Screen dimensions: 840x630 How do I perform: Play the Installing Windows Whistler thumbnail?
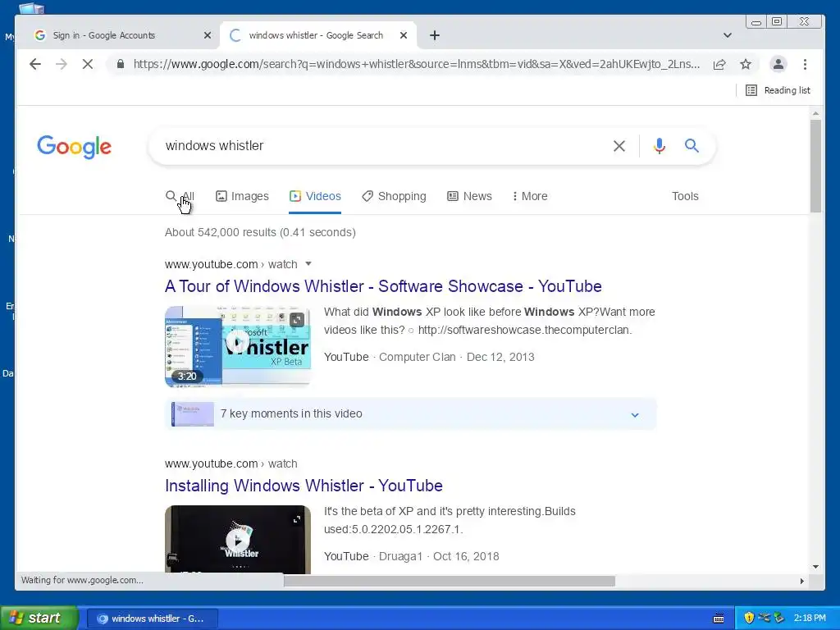[237, 541]
